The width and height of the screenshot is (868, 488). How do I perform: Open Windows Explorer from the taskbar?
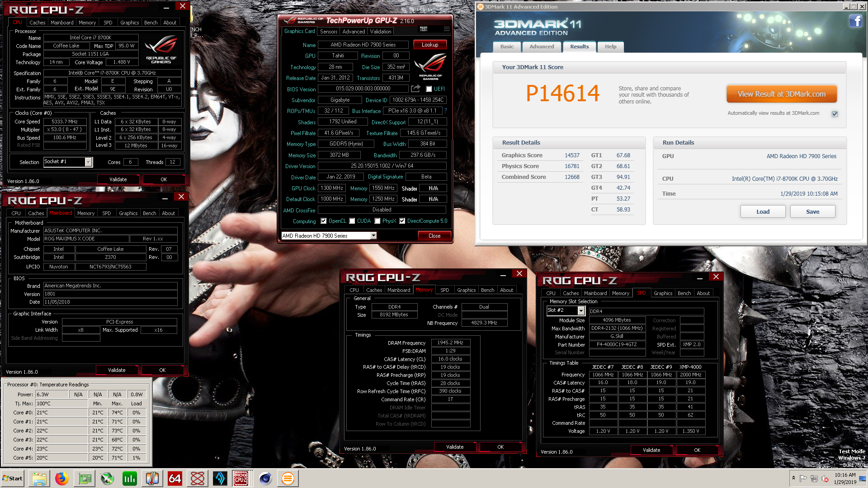coord(39,479)
